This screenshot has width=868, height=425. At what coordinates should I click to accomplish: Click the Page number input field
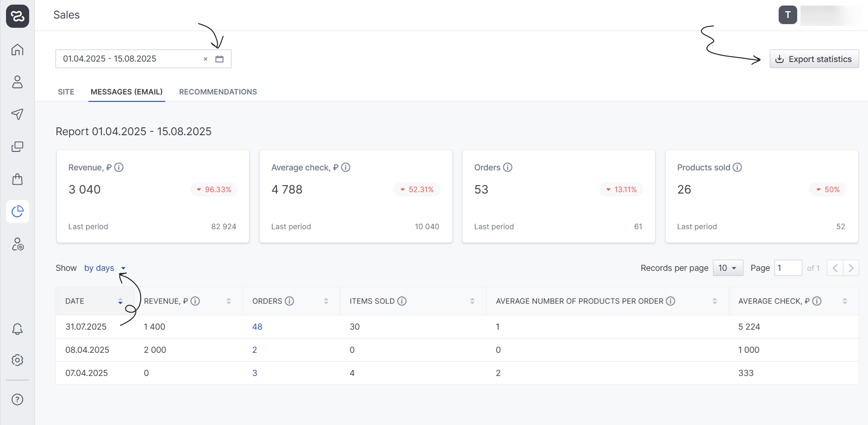[788, 268]
